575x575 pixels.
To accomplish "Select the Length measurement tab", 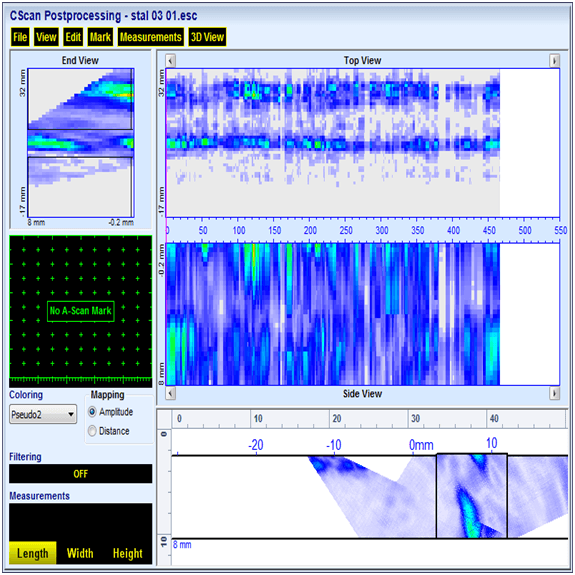I will click(33, 553).
